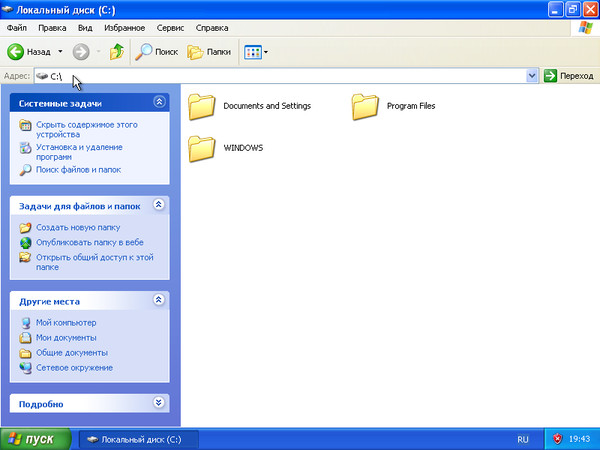This screenshot has height=450, width=600.
Task: Click the Windows flag logo throbber
Action: click(585, 28)
